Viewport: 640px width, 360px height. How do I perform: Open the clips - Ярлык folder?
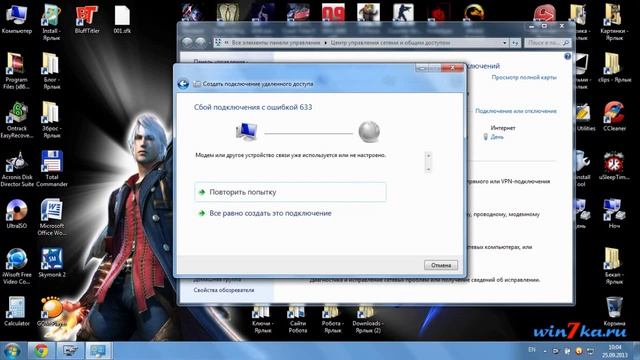(614, 67)
